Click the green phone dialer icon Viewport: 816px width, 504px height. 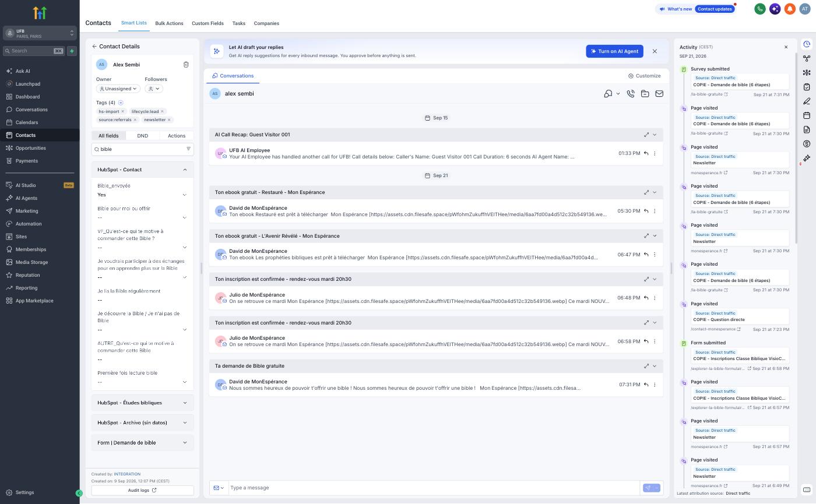point(760,9)
